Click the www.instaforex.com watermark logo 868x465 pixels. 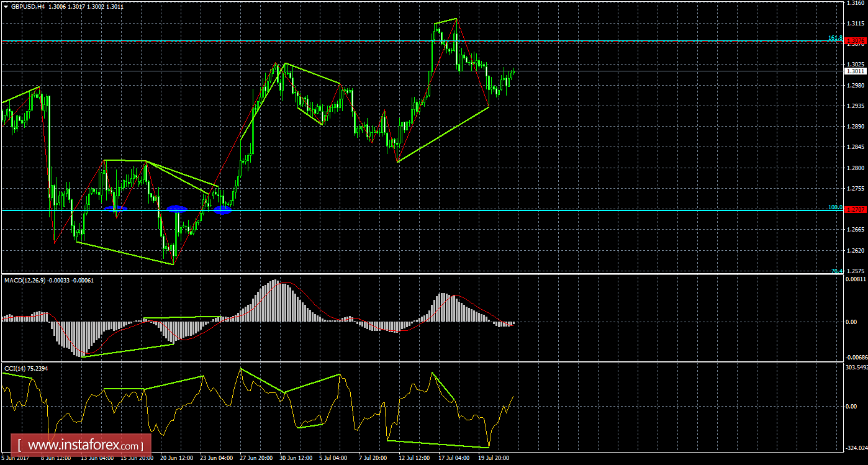(81, 445)
